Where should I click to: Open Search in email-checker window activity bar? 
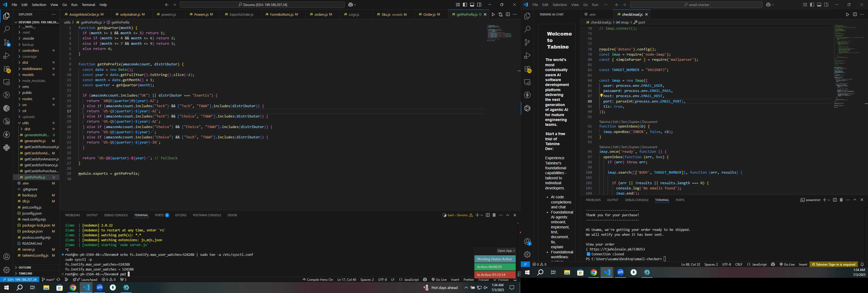527,29
